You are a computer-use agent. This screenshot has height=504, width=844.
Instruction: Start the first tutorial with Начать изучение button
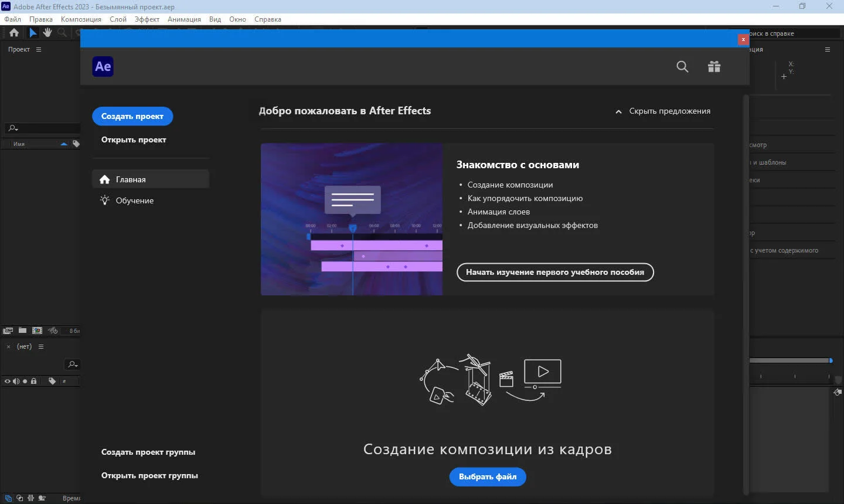[555, 272]
